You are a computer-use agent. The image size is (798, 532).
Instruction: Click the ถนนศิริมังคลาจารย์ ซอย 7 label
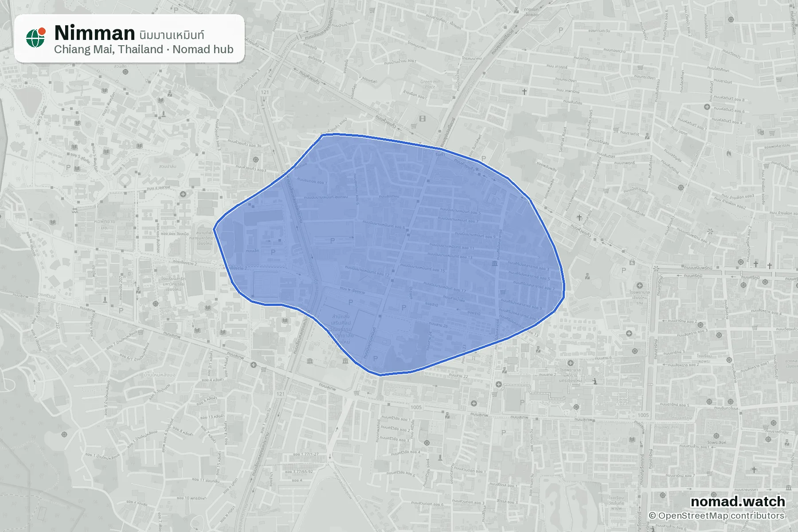click(x=533, y=286)
